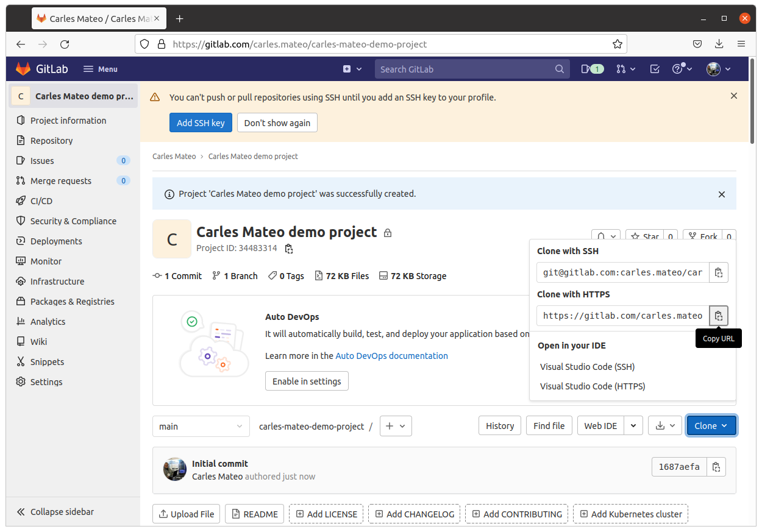Copy commit SHA 1687aefa

716,467
